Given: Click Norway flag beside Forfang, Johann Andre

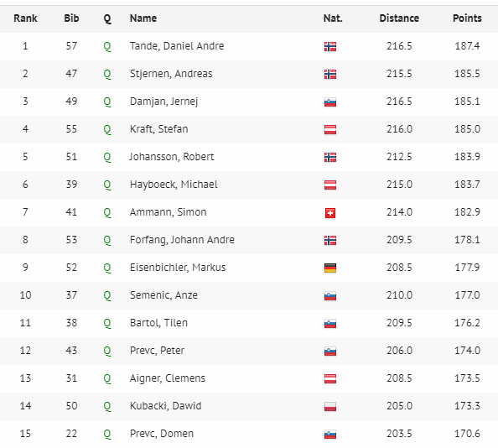Looking at the screenshot, I should pos(330,241).
